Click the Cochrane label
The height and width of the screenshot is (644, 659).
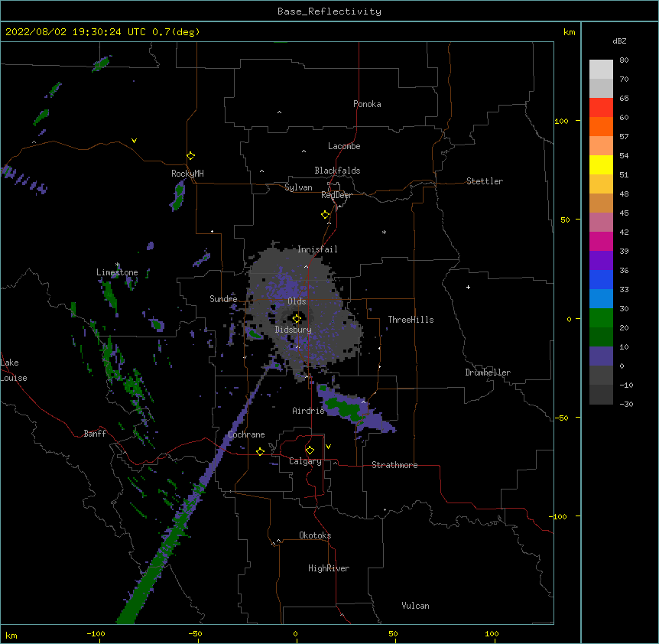click(x=246, y=434)
